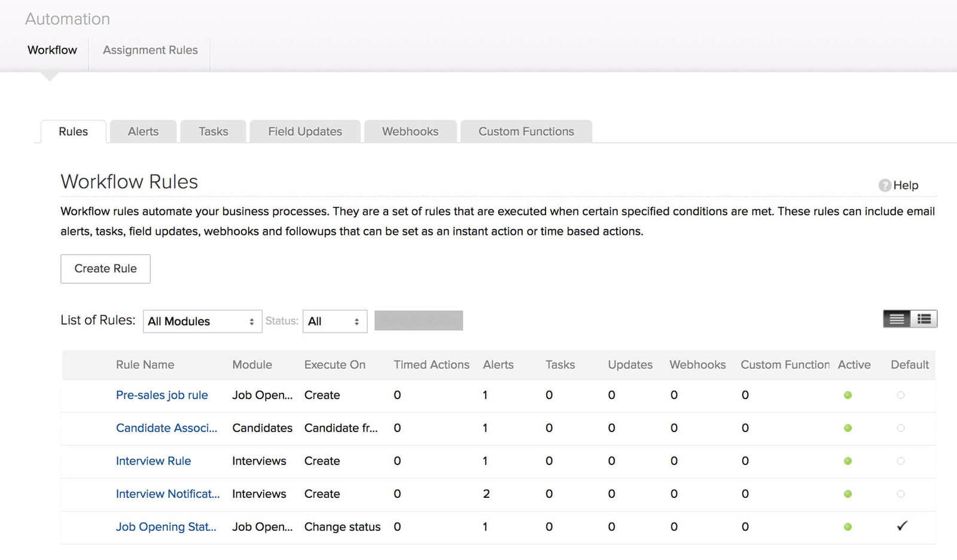
Task: Set Interview Rule as default
Action: [901, 461]
